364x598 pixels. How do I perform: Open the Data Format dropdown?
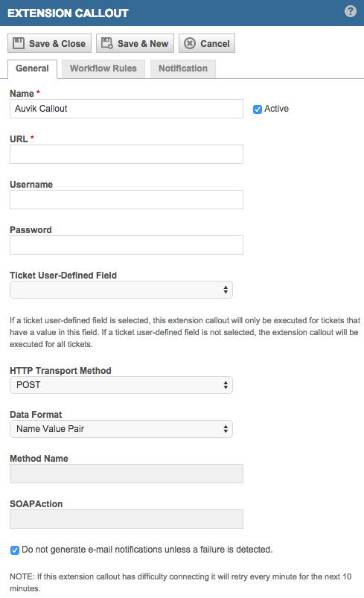[121, 429]
